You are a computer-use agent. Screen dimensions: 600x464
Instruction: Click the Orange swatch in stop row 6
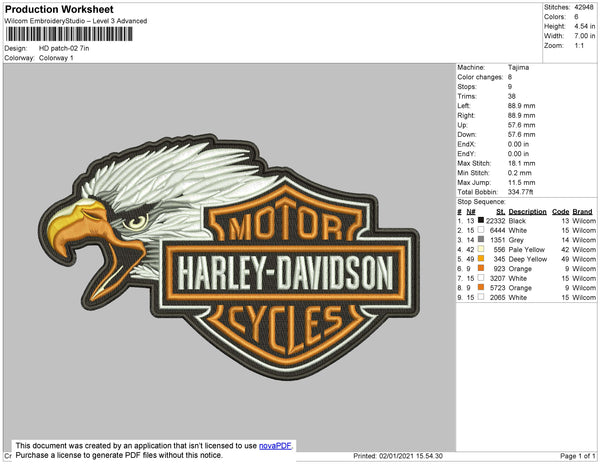tap(481, 268)
